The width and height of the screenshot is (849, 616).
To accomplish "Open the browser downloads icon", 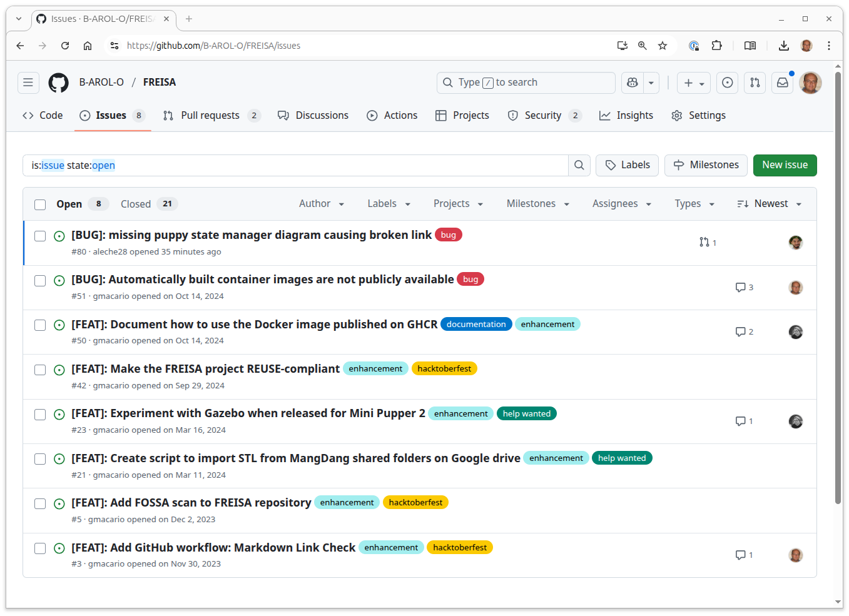I will coord(783,46).
